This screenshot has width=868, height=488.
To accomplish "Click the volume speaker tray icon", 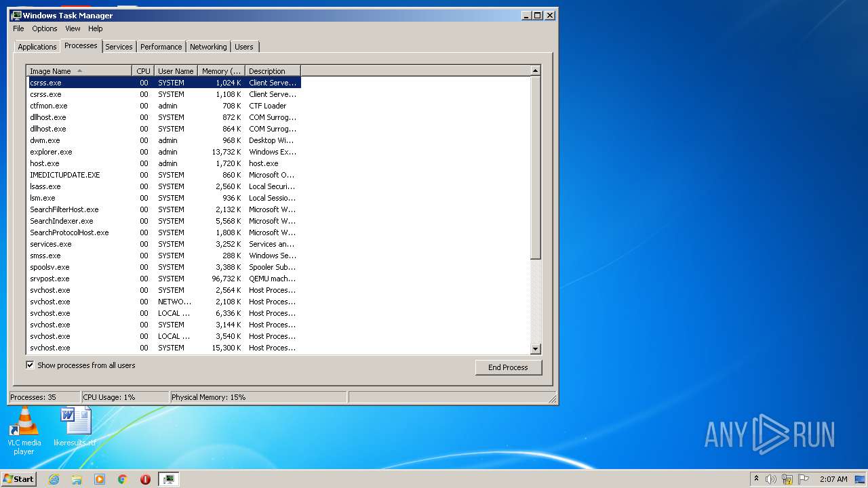I will click(771, 479).
